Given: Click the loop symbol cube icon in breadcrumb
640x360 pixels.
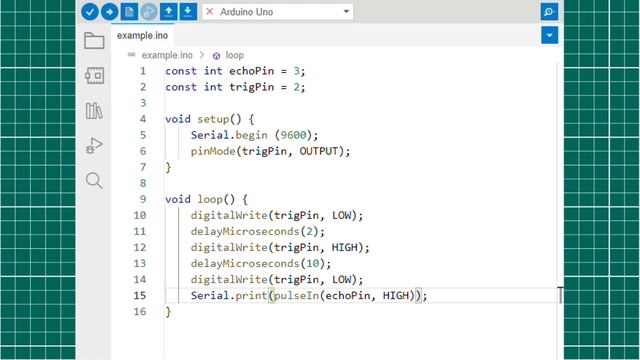Looking at the screenshot, I should (216, 56).
